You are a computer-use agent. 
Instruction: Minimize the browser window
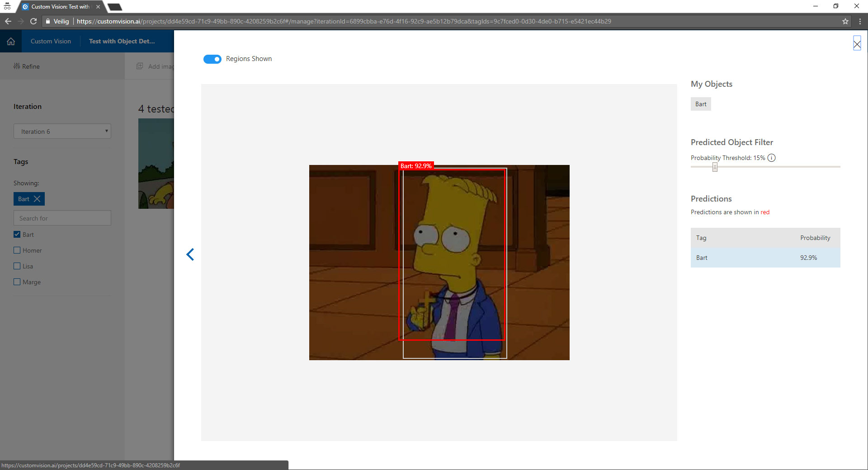click(x=816, y=6)
